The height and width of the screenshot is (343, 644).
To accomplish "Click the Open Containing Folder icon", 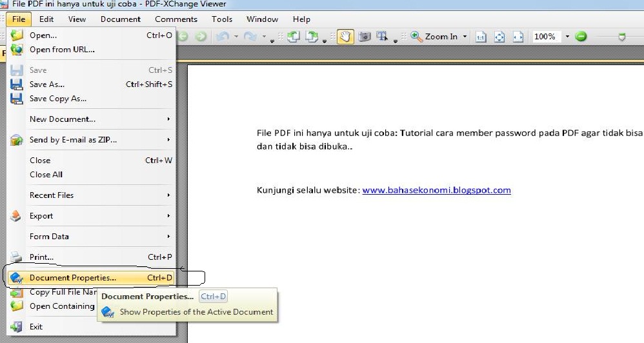I will click(x=16, y=306).
